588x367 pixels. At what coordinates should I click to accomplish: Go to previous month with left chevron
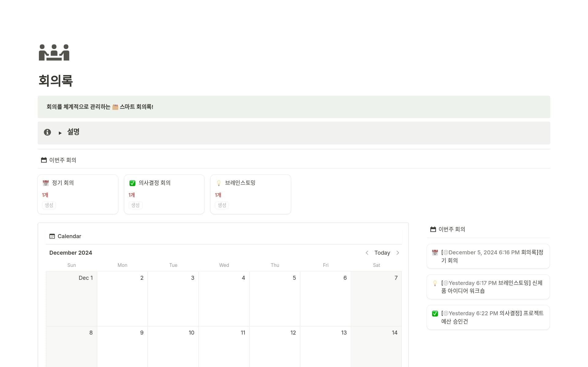pyautogui.click(x=367, y=253)
